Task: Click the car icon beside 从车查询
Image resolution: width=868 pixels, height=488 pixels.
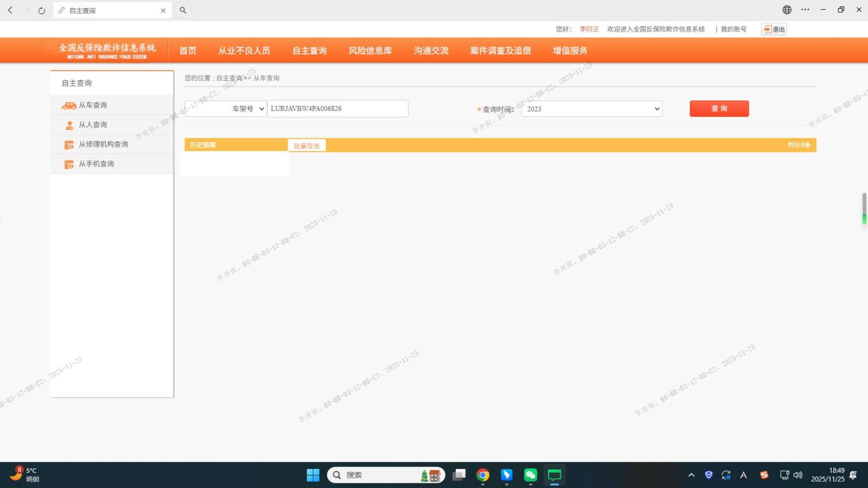Action: click(x=69, y=105)
